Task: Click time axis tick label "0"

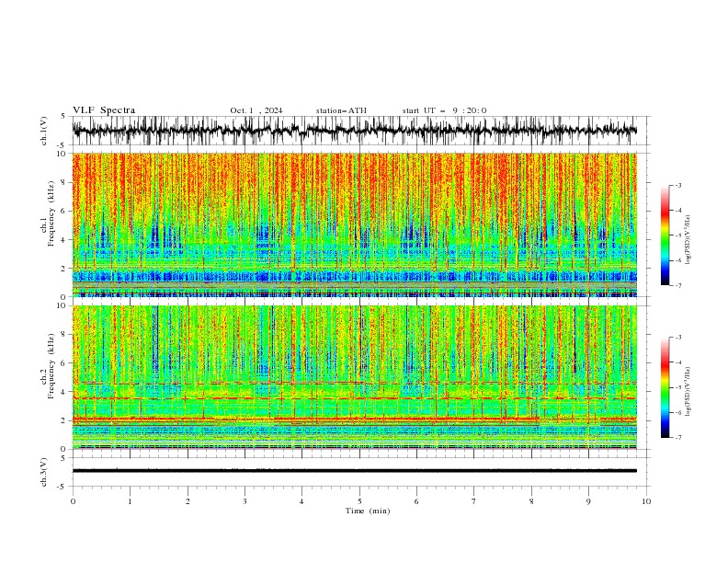Action: (x=73, y=501)
